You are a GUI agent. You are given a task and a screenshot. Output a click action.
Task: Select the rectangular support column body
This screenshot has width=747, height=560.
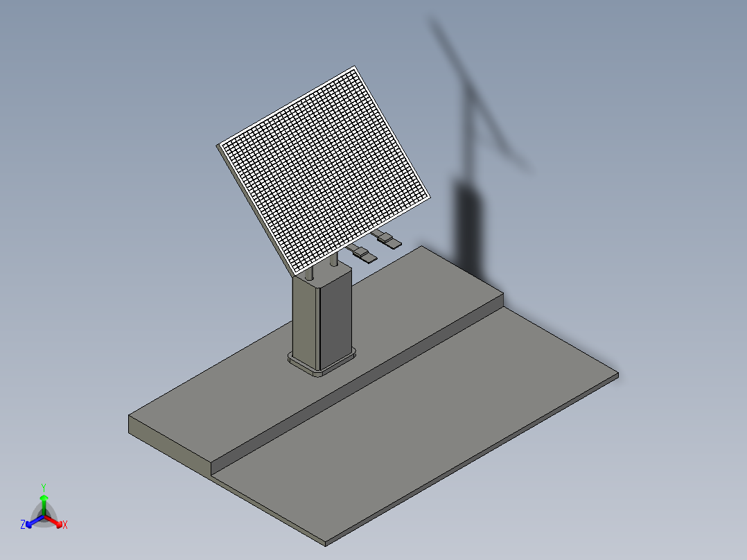point(322,317)
